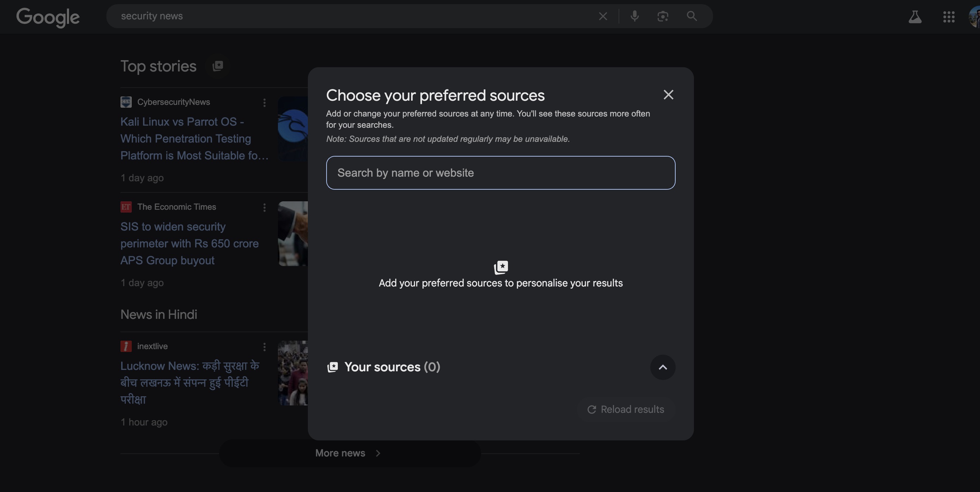Click the Reload results button
980x492 pixels.
[x=626, y=410]
